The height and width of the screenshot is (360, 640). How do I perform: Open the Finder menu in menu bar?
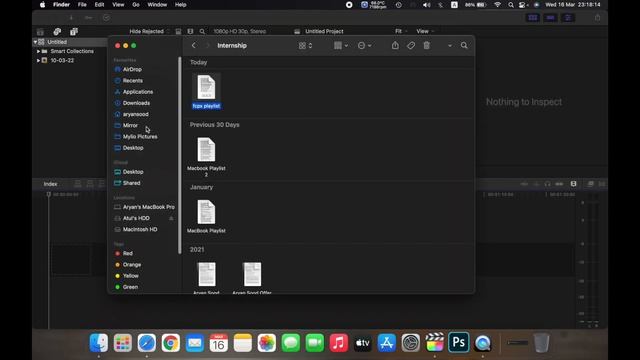(61, 5)
